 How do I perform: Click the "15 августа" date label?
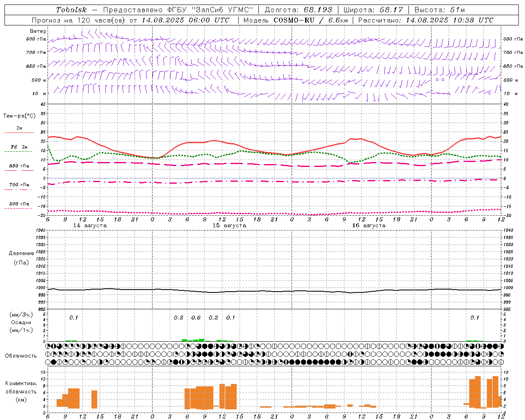(229, 226)
